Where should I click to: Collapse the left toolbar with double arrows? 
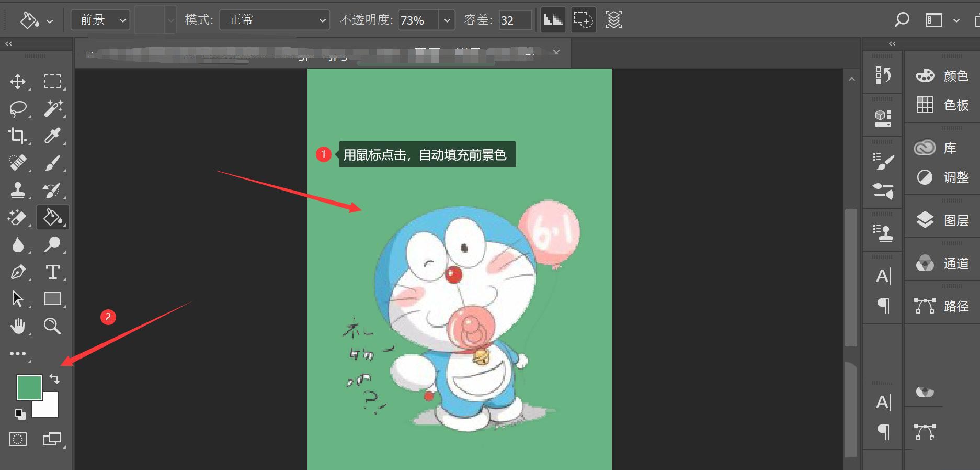(9, 44)
